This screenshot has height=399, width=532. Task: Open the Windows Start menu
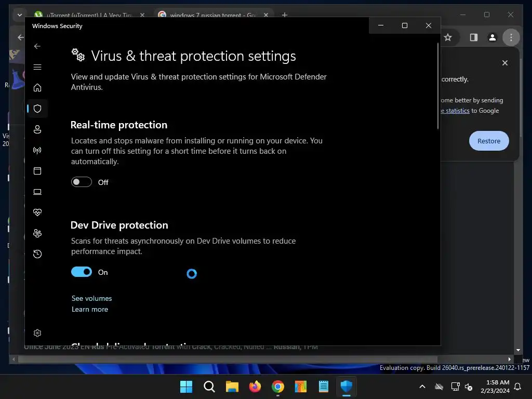pos(186,387)
